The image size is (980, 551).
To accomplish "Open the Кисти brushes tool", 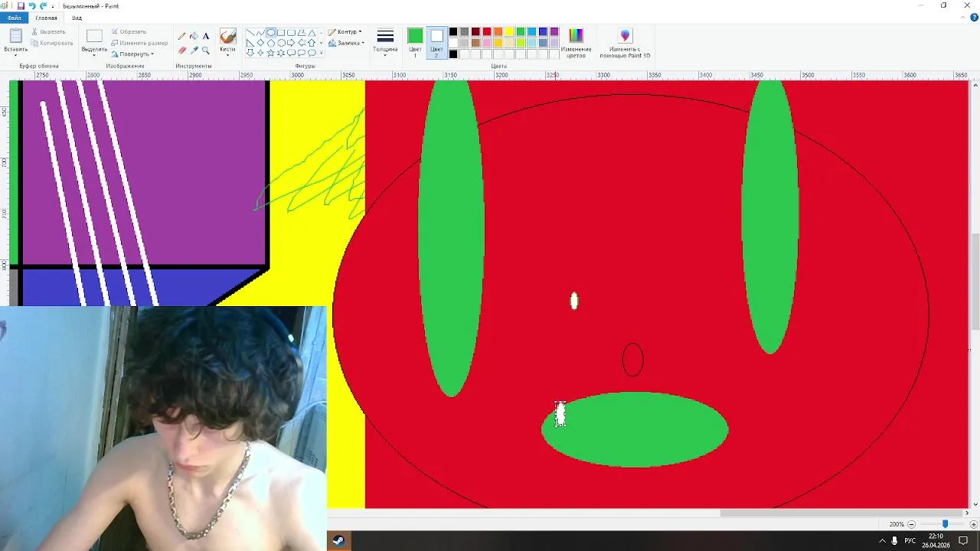I will pyautogui.click(x=227, y=42).
